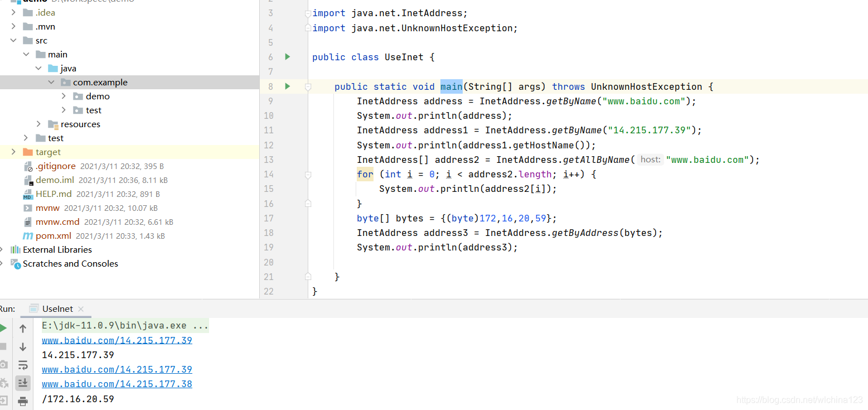868x410 pixels.
Task: Click the highlighted main identifier in code
Action: coord(452,86)
